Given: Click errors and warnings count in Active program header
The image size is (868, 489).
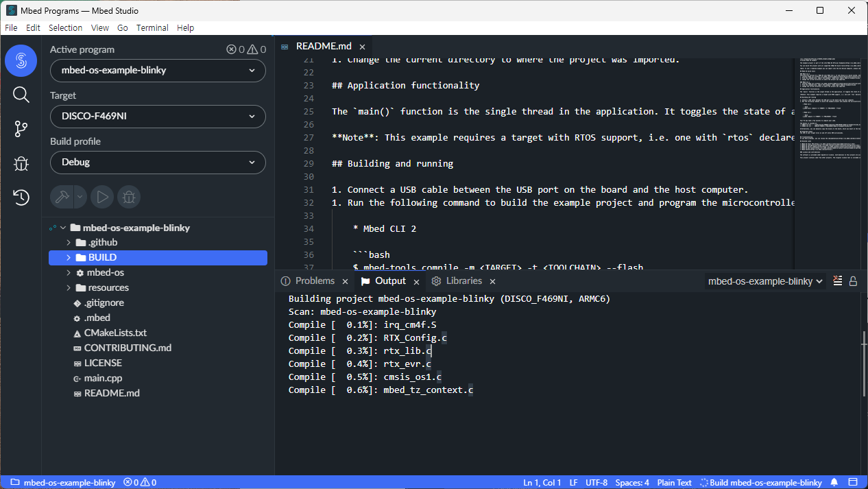Looking at the screenshot, I should coord(246,49).
